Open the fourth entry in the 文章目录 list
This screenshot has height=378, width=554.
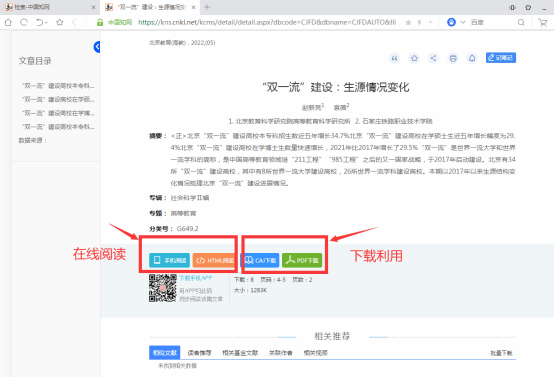click(x=58, y=126)
